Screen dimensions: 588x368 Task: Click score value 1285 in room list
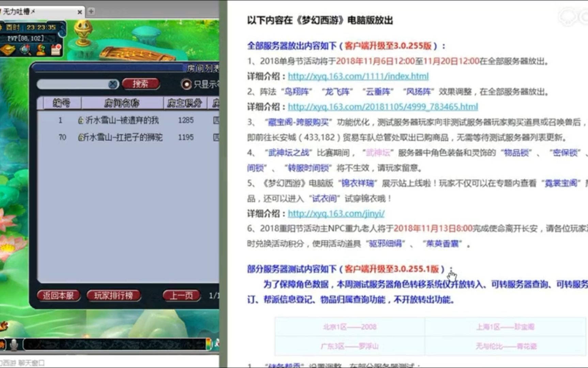tap(186, 120)
